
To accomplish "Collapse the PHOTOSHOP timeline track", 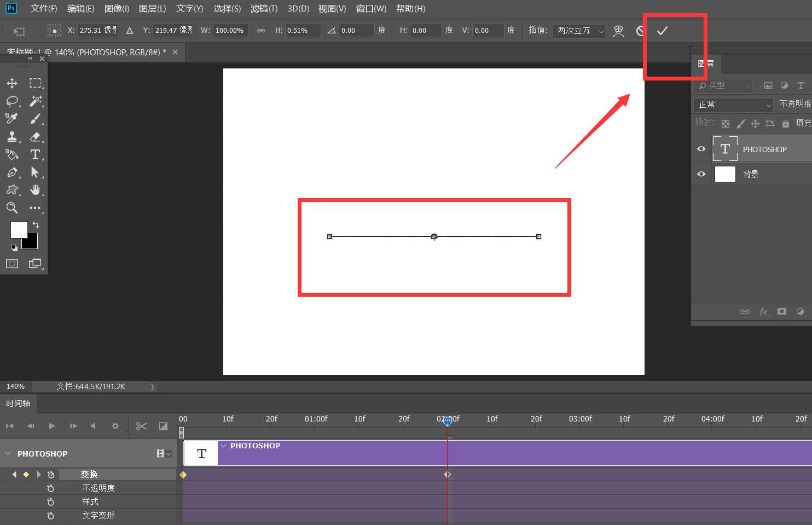I will click(8, 454).
